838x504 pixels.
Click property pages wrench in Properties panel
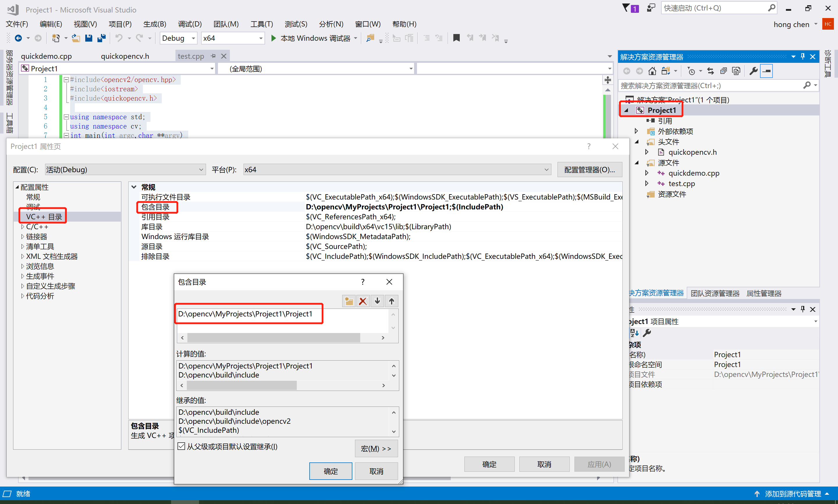(x=647, y=333)
